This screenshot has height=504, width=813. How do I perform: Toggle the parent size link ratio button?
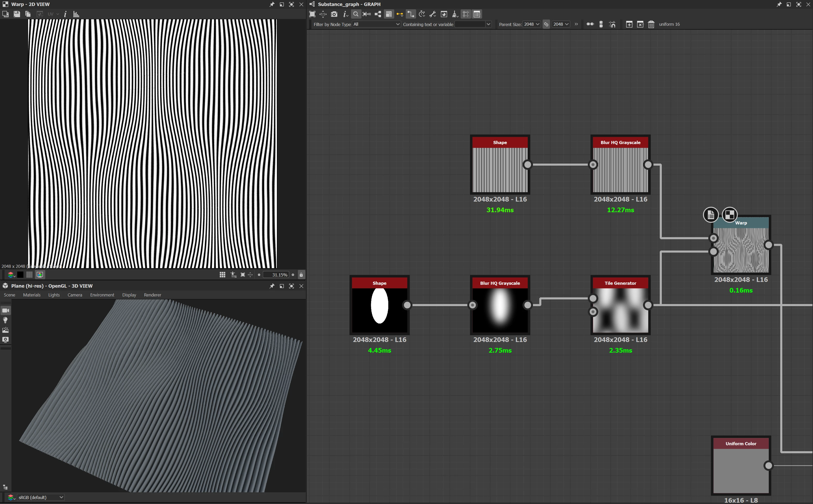click(x=546, y=24)
